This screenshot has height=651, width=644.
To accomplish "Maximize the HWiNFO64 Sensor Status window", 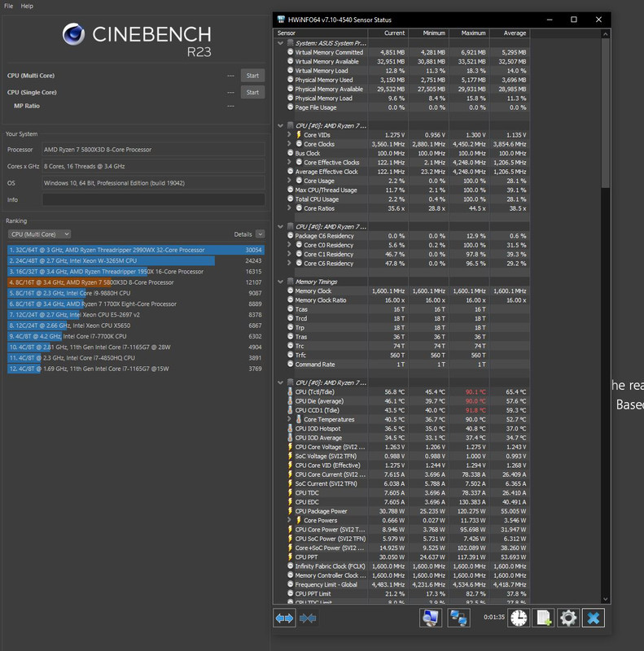I will pyautogui.click(x=574, y=20).
